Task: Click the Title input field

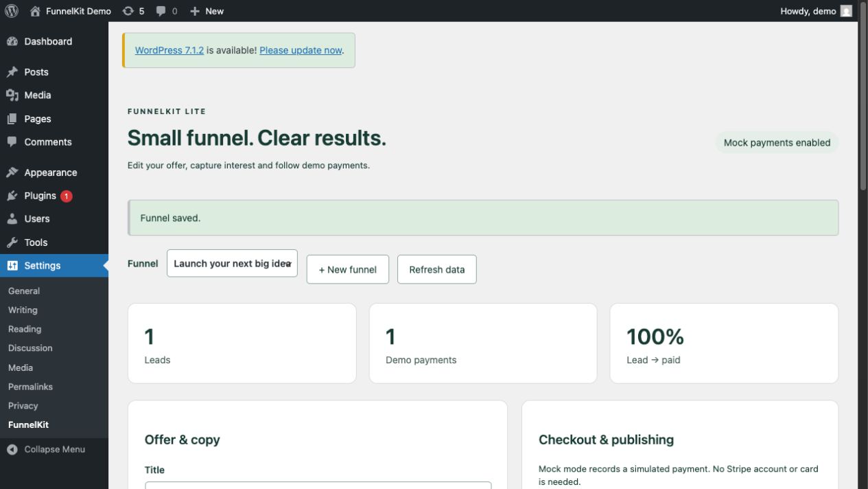Action: click(318, 485)
